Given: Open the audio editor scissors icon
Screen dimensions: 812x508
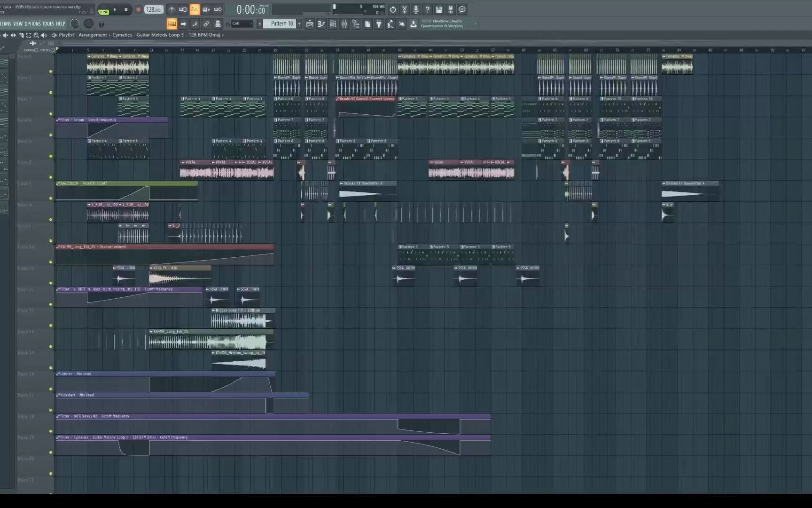Looking at the screenshot, I should coord(405,9).
